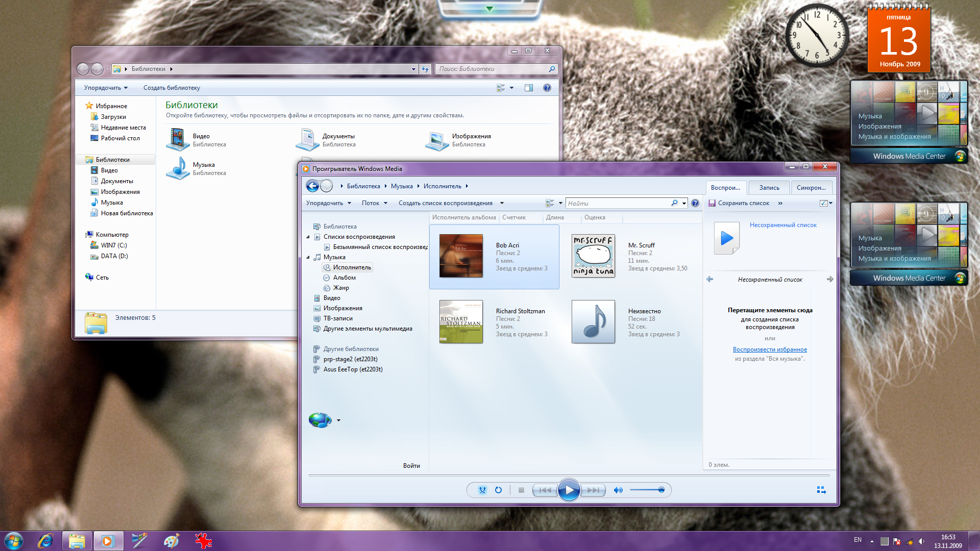
Task: Open the Запись tab
Action: pyautogui.click(x=769, y=188)
